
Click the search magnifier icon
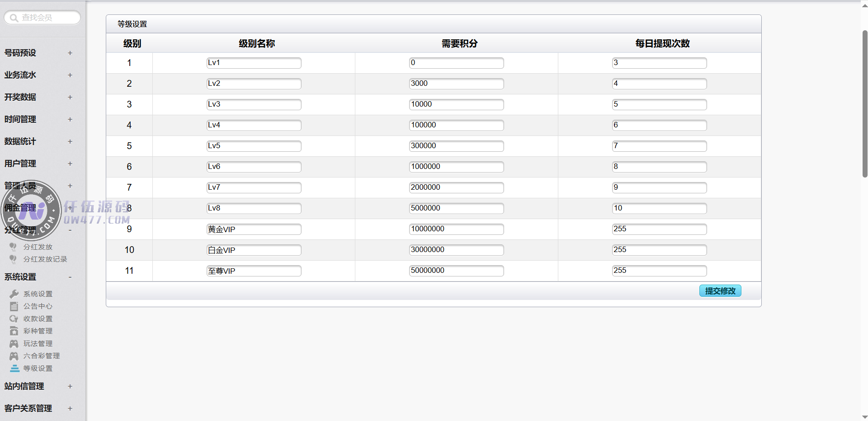tap(14, 18)
